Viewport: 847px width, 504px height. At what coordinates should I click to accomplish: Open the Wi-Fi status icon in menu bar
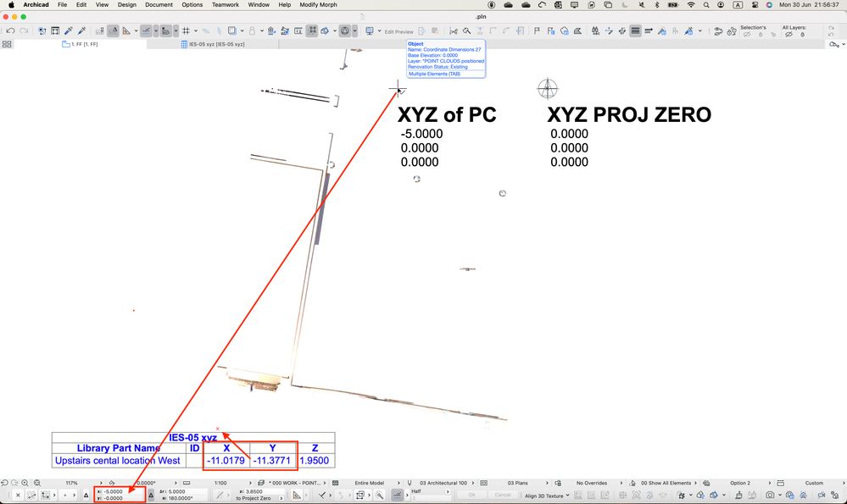click(x=691, y=4)
